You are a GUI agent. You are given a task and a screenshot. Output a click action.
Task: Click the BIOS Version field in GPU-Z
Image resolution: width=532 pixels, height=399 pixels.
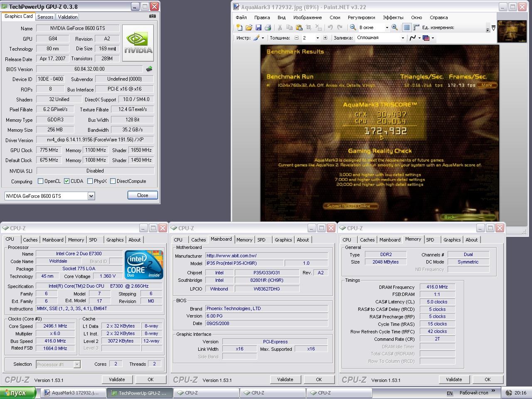coord(90,69)
